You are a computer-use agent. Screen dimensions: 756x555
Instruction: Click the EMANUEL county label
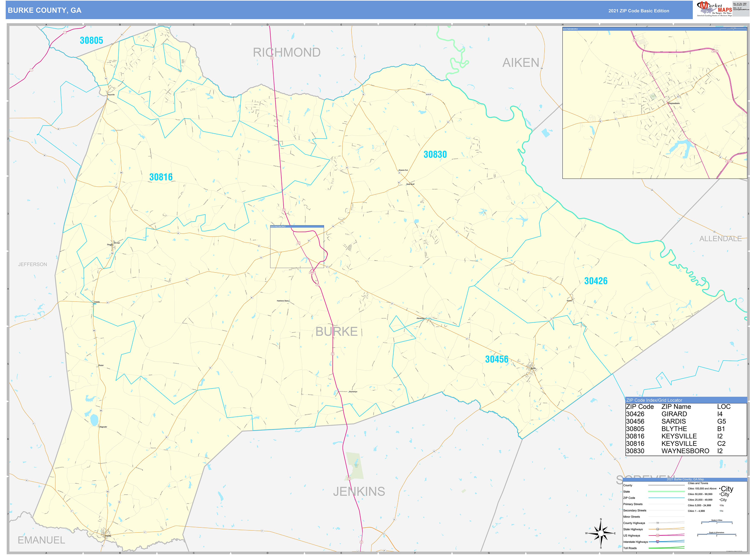pyautogui.click(x=41, y=540)
